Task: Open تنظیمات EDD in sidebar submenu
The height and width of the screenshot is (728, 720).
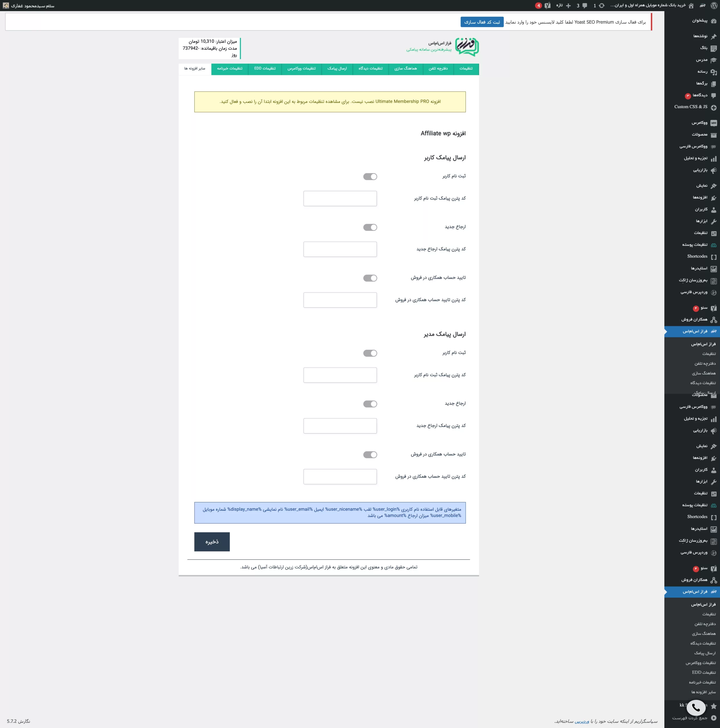Action: [704, 673]
